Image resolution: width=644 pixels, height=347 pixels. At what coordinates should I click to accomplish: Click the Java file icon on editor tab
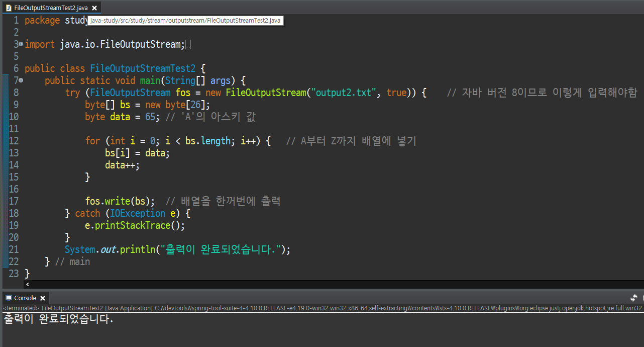tap(8, 8)
